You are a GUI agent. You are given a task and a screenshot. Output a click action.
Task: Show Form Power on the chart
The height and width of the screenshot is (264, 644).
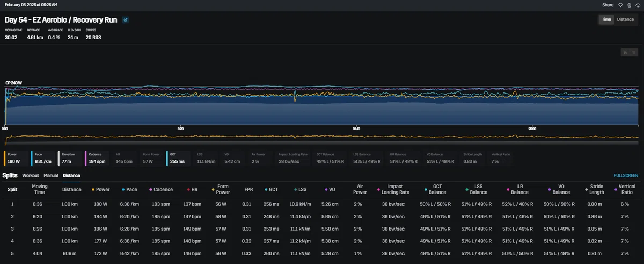(x=152, y=158)
